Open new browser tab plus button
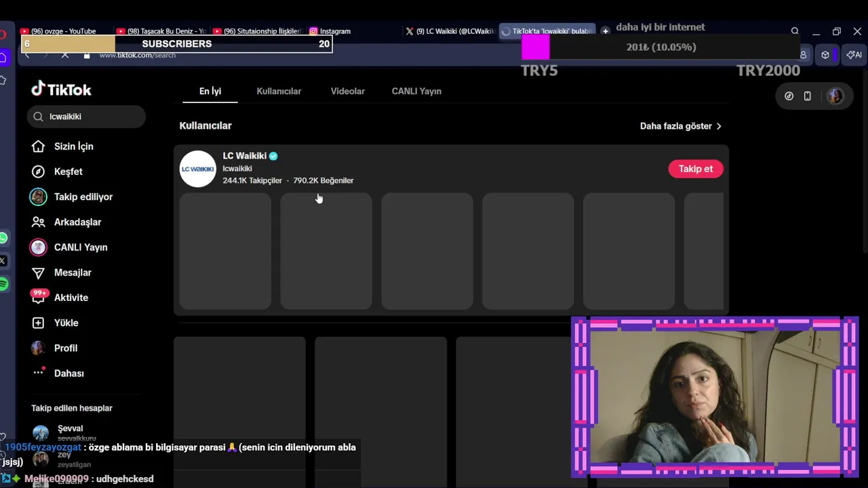The image size is (868, 488). pyautogui.click(x=606, y=31)
